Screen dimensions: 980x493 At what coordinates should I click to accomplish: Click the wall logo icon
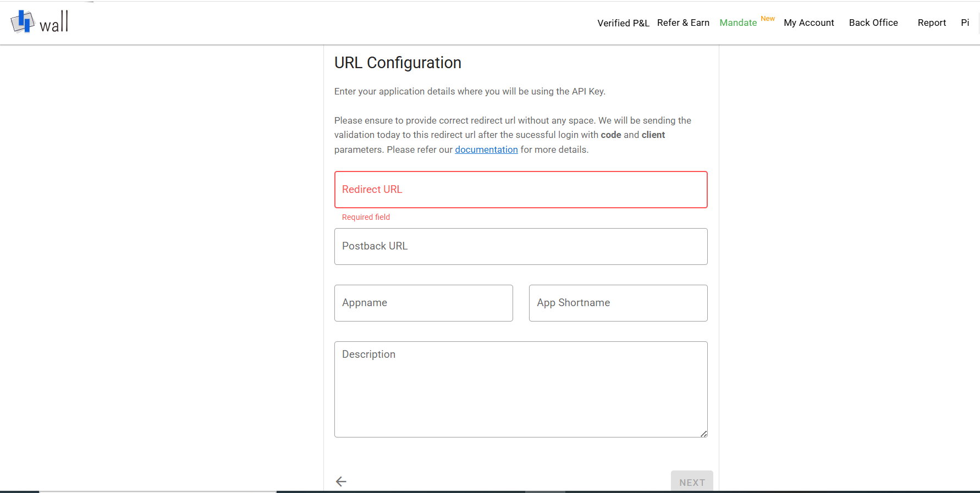[23, 21]
